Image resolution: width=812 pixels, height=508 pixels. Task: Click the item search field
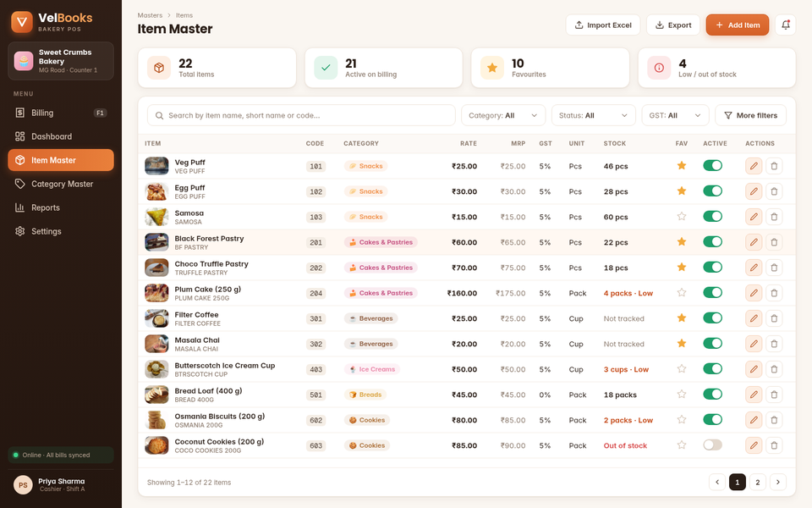[x=301, y=115]
